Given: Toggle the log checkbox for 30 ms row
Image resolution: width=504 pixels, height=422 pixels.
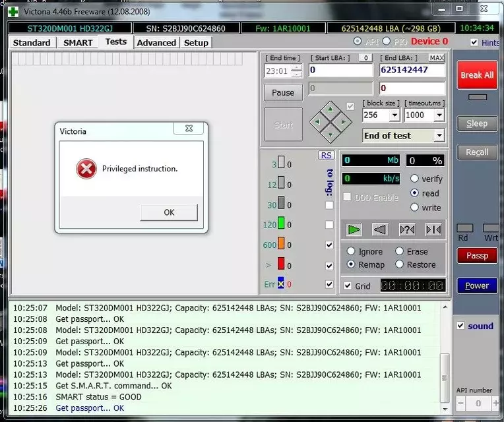Looking at the screenshot, I should tap(329, 205).
